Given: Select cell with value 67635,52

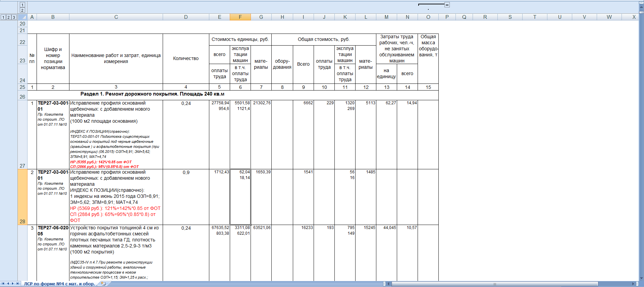Looking at the screenshot, I should [x=219, y=253].
